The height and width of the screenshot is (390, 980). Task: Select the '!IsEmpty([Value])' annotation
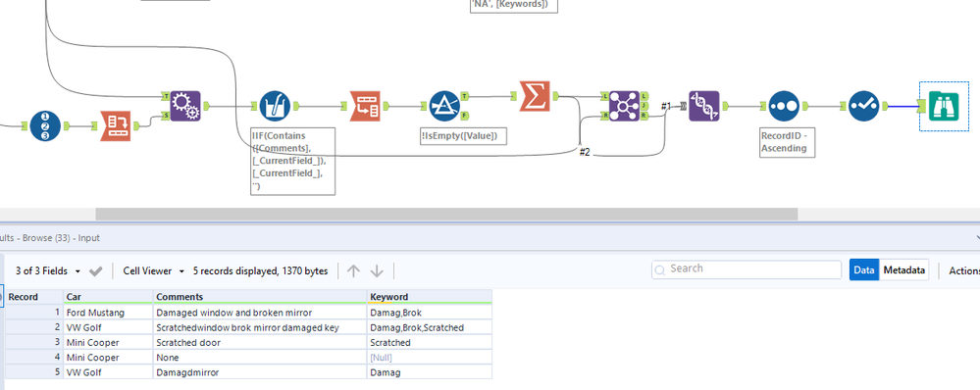(x=463, y=136)
